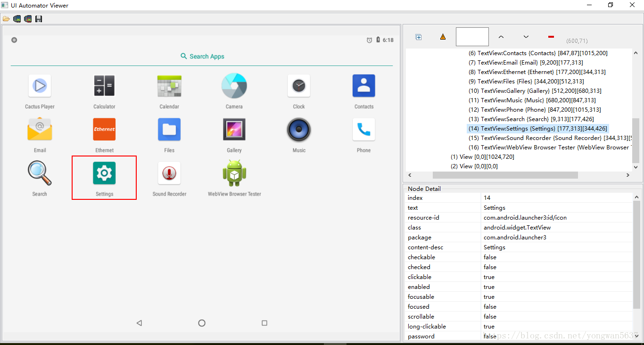Click the hierarchy horizontal scrollbar right arrow
644x345 pixels.
(627, 175)
